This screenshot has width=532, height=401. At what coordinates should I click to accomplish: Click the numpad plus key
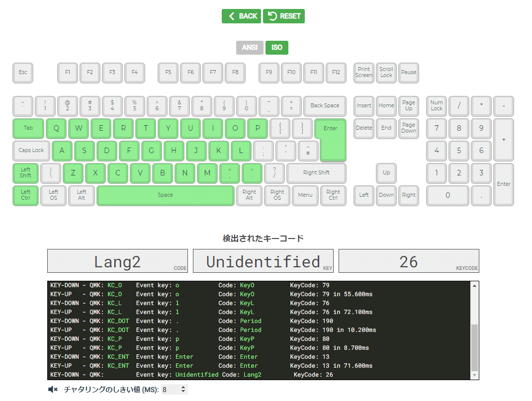pyautogui.click(x=504, y=140)
